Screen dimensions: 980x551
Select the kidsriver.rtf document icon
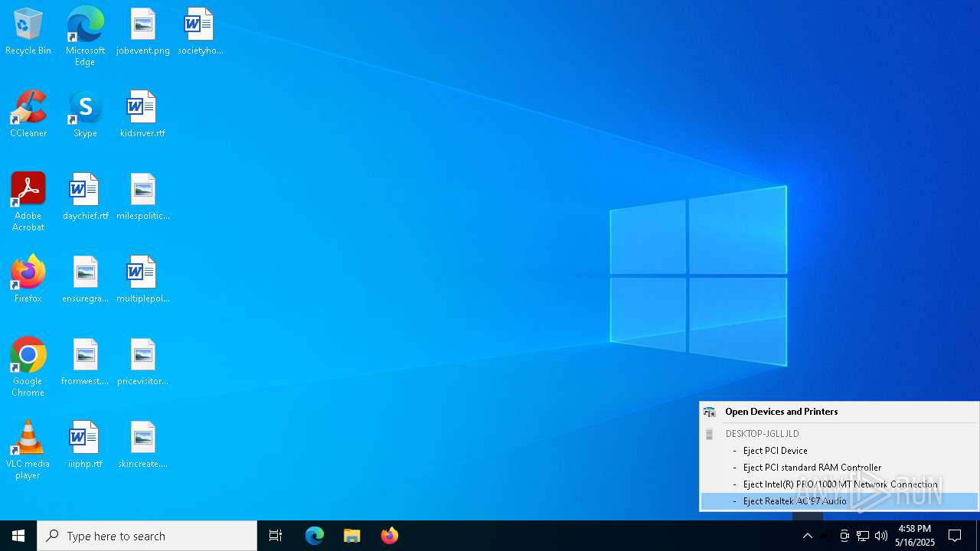point(142,115)
